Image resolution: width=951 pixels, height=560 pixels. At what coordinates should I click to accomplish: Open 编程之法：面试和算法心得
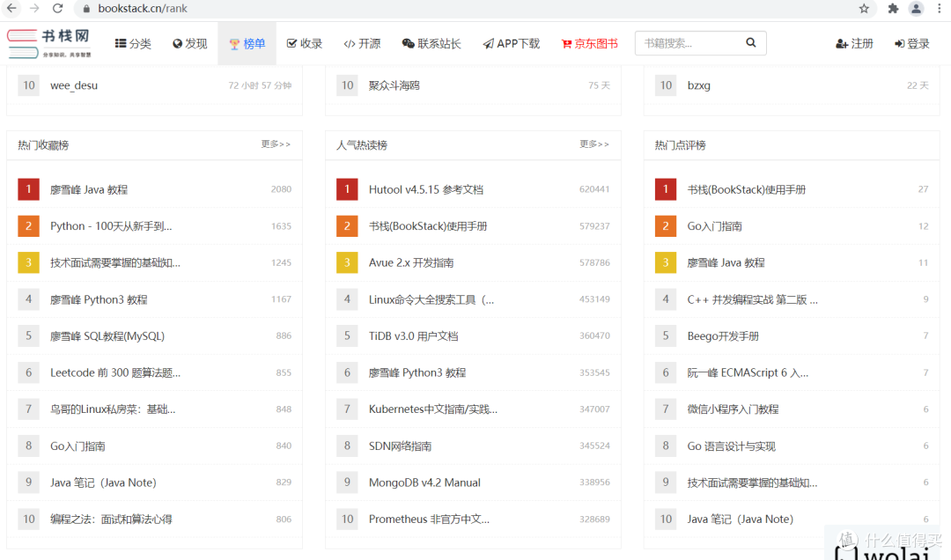(111, 519)
